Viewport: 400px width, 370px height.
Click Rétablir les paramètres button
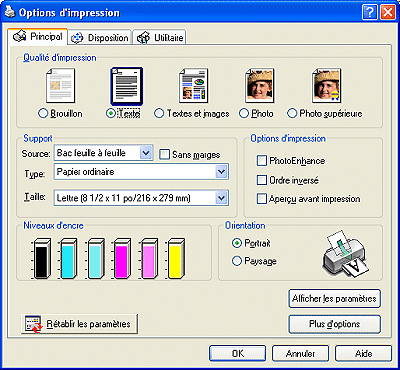80,324
